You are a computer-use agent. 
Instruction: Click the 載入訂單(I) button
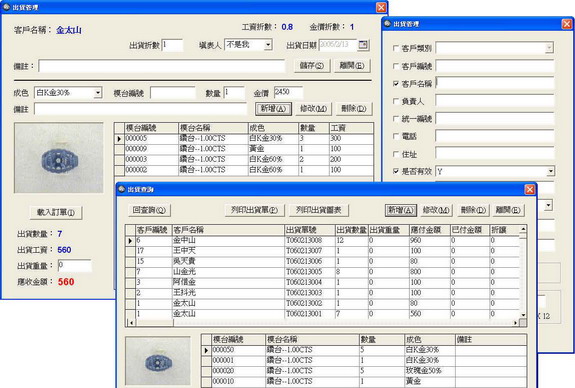(56, 212)
